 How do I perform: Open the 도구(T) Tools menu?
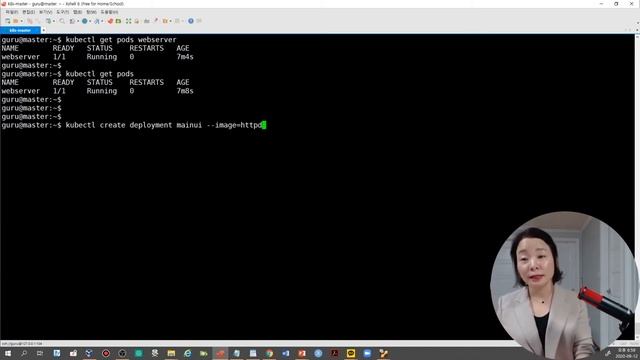[62, 12]
